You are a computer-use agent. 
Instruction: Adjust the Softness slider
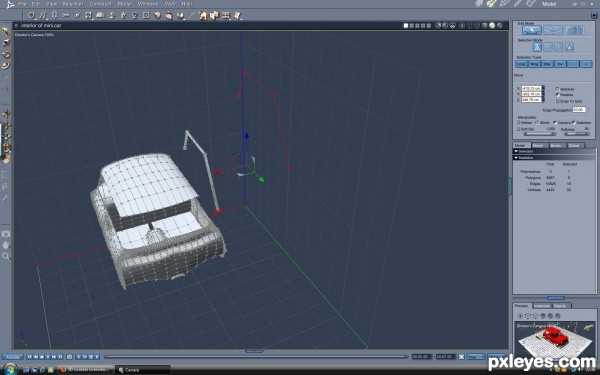coord(577,134)
